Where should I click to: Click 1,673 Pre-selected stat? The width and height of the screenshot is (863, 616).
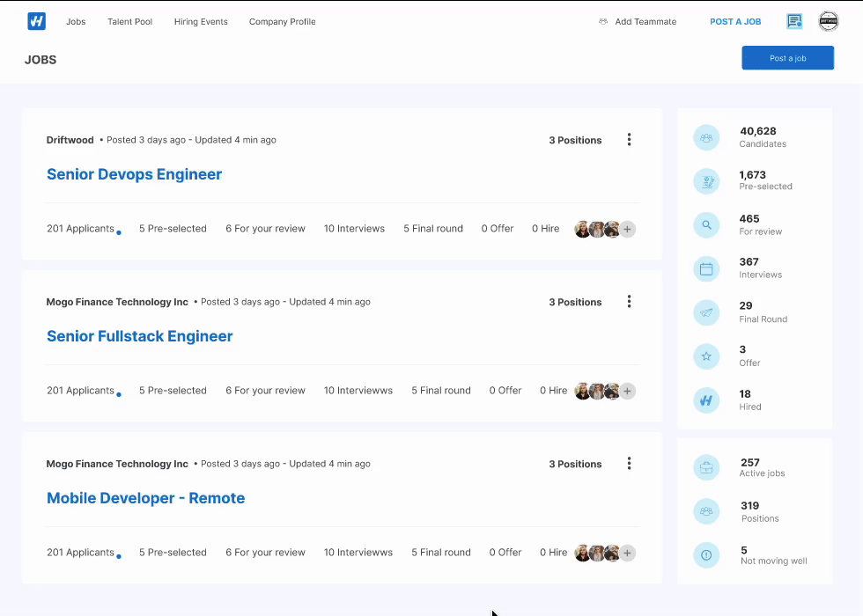coord(765,180)
